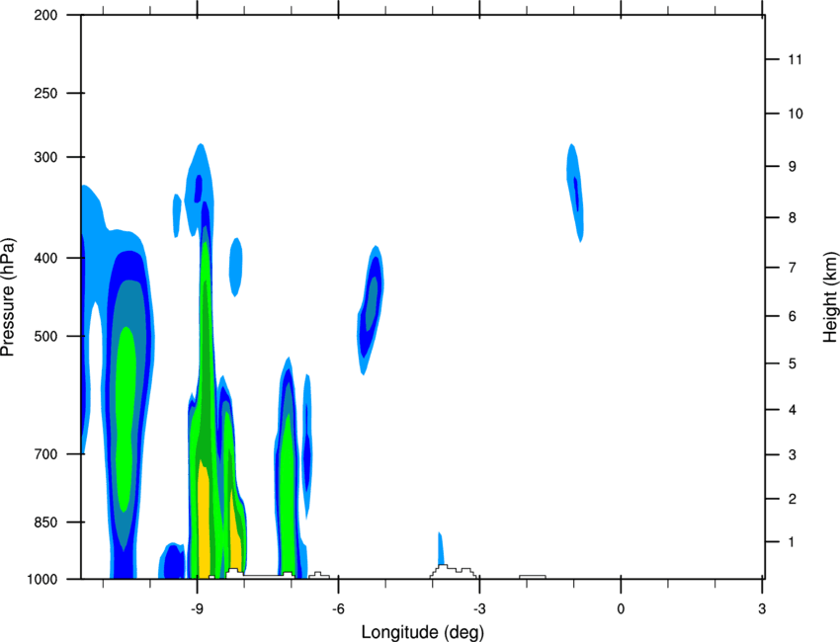Click the 7 km height tick label
840x642 pixels.
click(793, 268)
